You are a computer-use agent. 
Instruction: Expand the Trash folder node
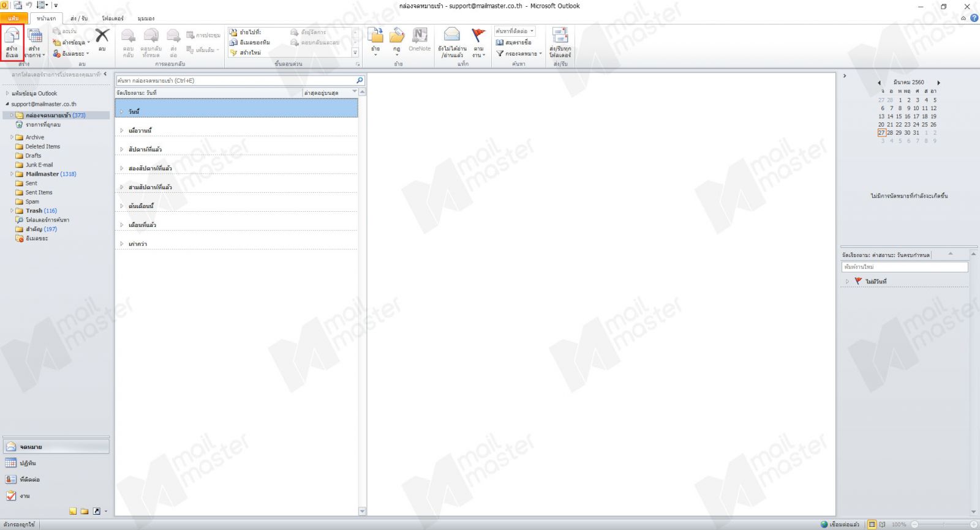pyautogui.click(x=12, y=211)
